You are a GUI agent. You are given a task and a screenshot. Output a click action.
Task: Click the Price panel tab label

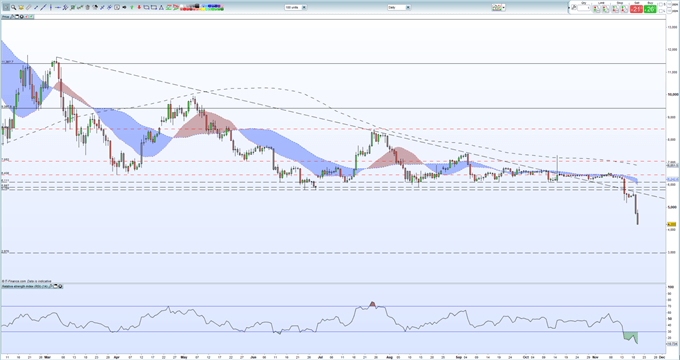point(6,17)
